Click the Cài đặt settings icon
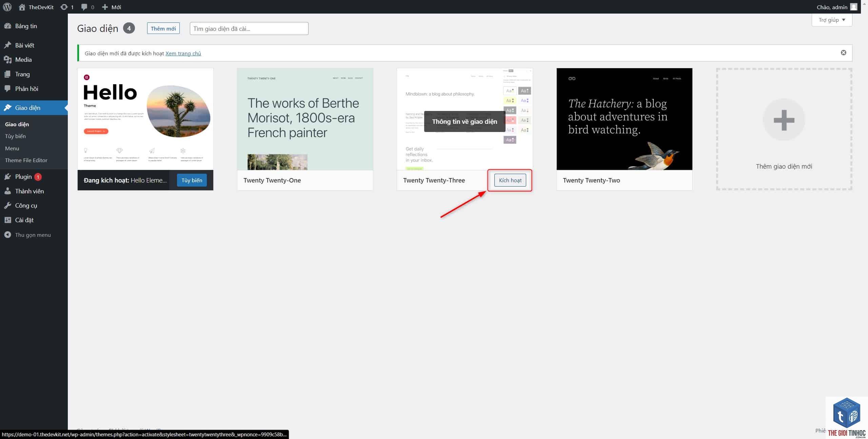 click(7, 220)
